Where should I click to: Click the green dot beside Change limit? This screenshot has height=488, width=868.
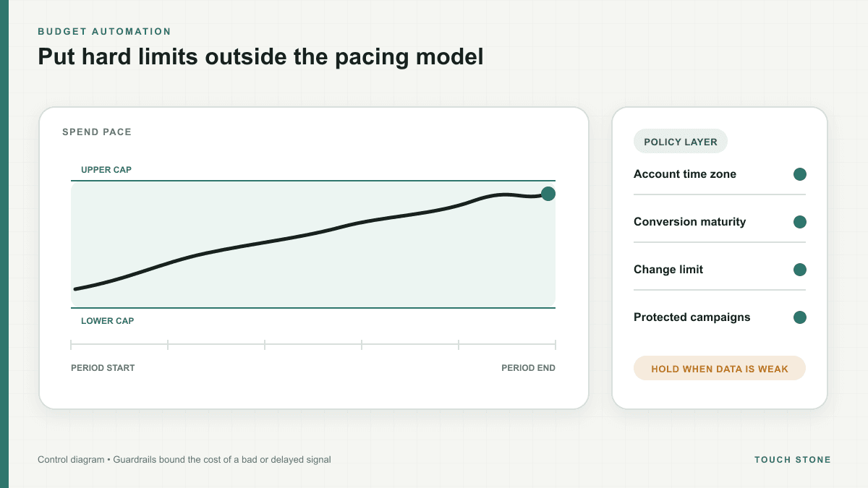pyautogui.click(x=799, y=270)
